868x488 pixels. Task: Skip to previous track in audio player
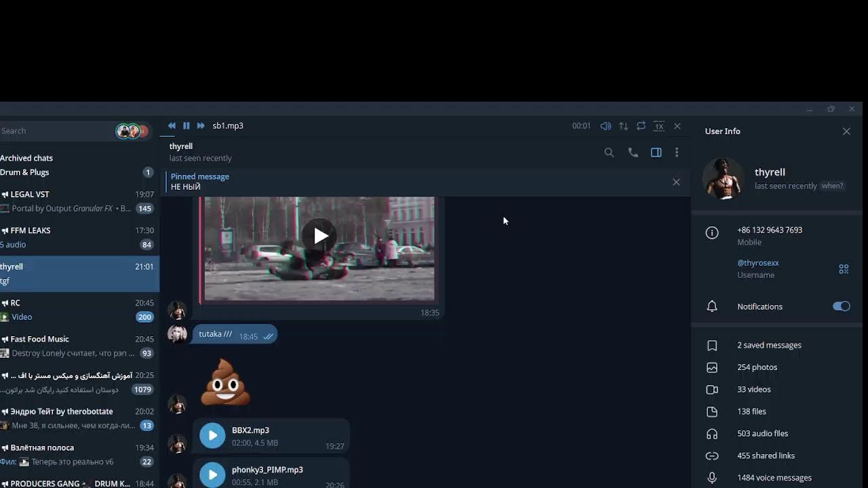tap(172, 126)
